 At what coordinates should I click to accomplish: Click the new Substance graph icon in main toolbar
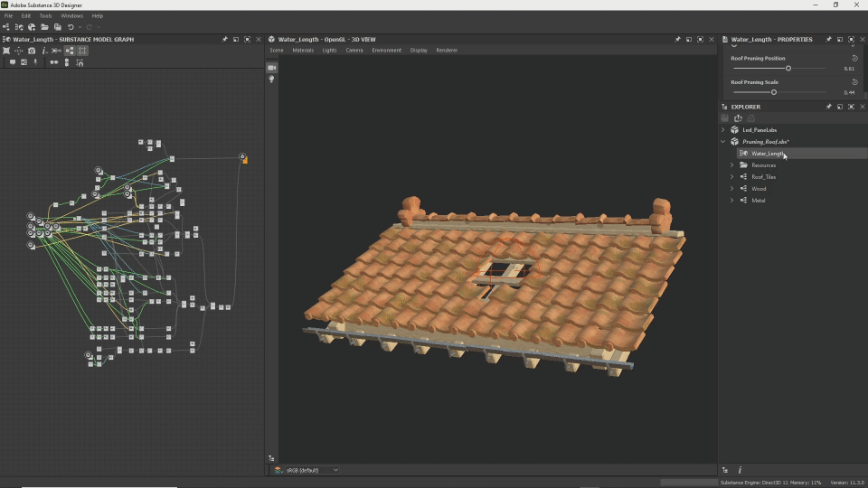coord(6,27)
